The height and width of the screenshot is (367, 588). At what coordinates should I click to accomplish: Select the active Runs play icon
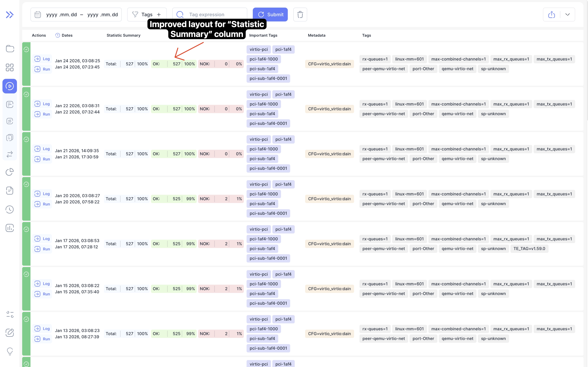10,86
